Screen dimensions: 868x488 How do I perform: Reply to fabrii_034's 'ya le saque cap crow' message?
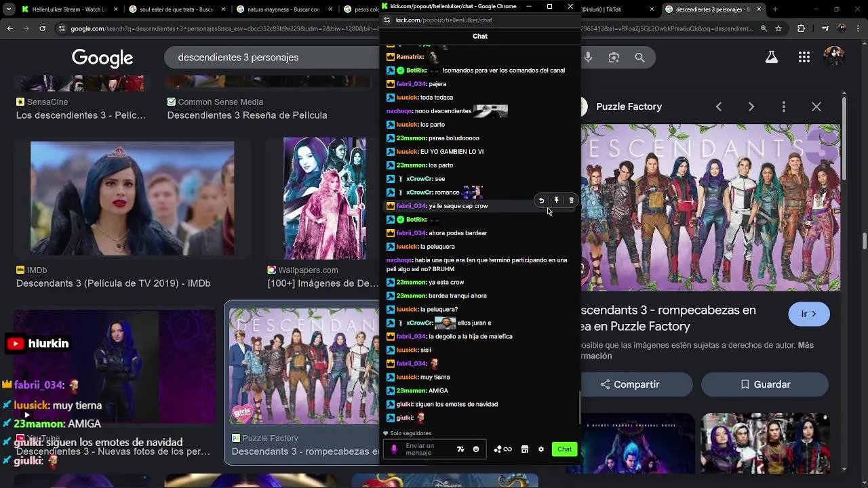click(541, 201)
